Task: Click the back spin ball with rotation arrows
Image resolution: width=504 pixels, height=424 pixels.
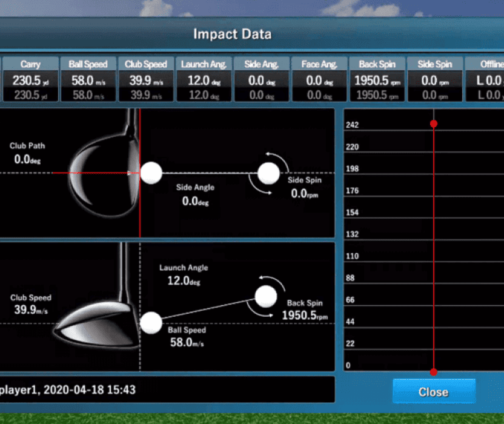Action: (x=265, y=296)
